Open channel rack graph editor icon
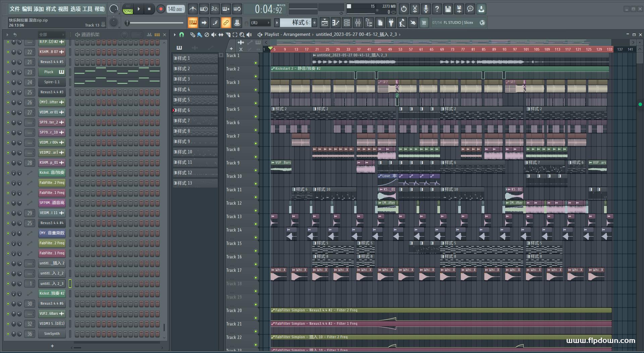This screenshot has height=353, width=644. (149, 35)
